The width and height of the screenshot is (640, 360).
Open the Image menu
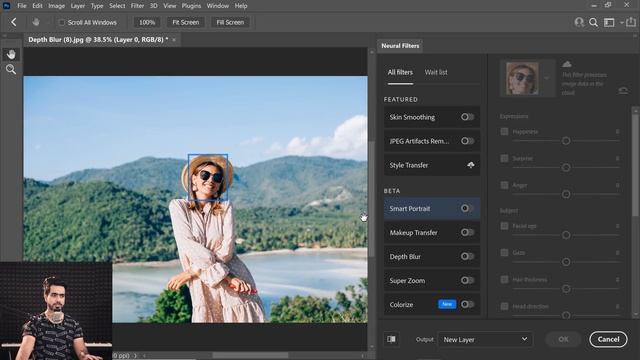[x=56, y=6]
